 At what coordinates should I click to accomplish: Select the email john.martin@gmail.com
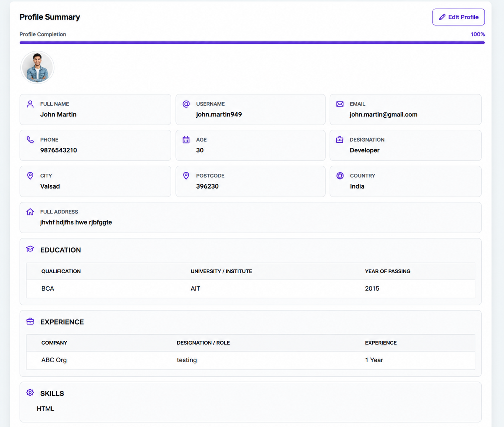pyautogui.click(x=384, y=115)
